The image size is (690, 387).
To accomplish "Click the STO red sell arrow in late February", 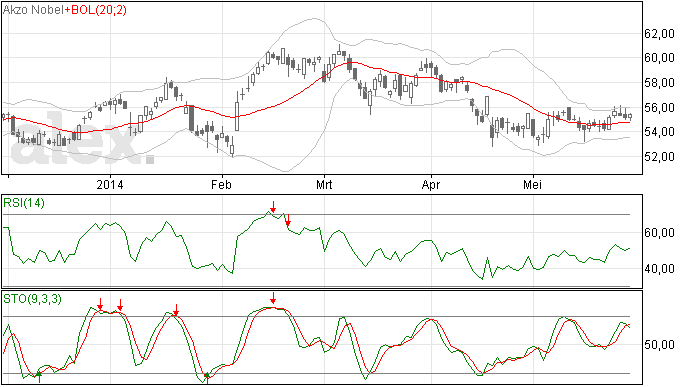I will 273,298.
